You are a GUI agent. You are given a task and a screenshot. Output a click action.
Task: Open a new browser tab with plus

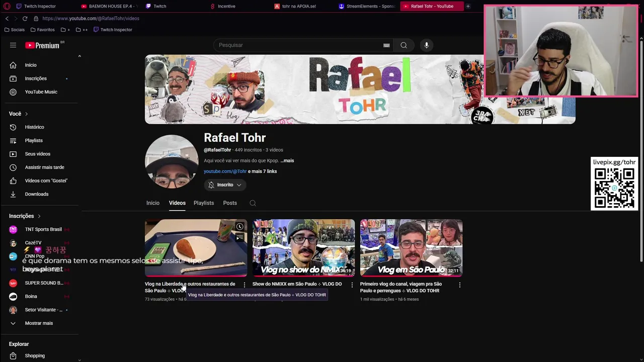click(468, 6)
